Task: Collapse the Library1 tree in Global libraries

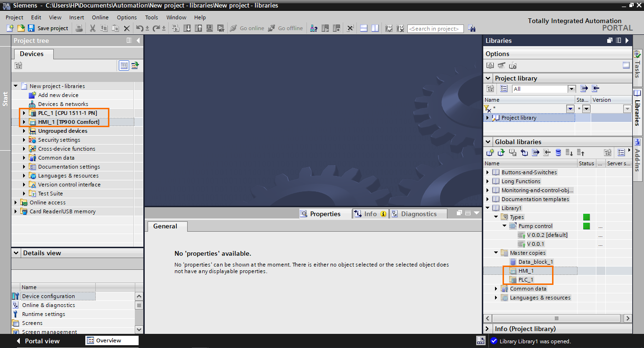Action: pyautogui.click(x=488, y=208)
